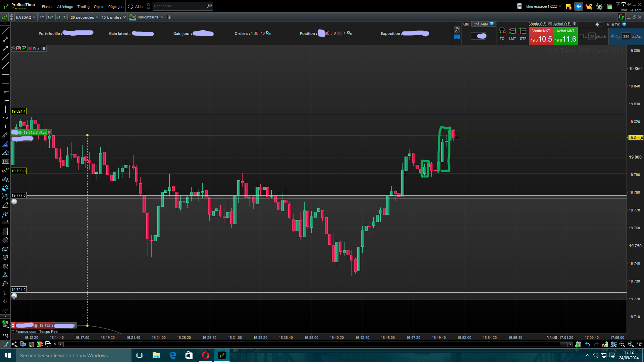The height and width of the screenshot is (362, 644).
Task: Select the arrow drawing tool in left sidebar
Action: tap(5, 48)
